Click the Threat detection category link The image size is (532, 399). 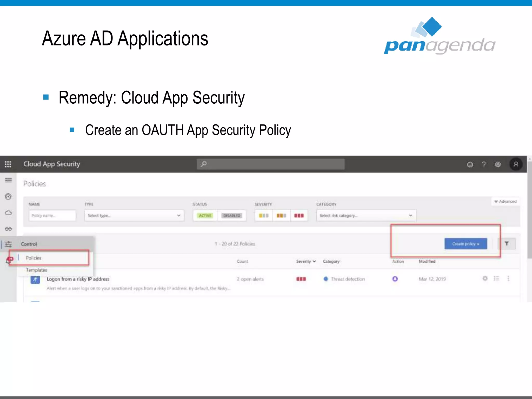[x=348, y=279]
